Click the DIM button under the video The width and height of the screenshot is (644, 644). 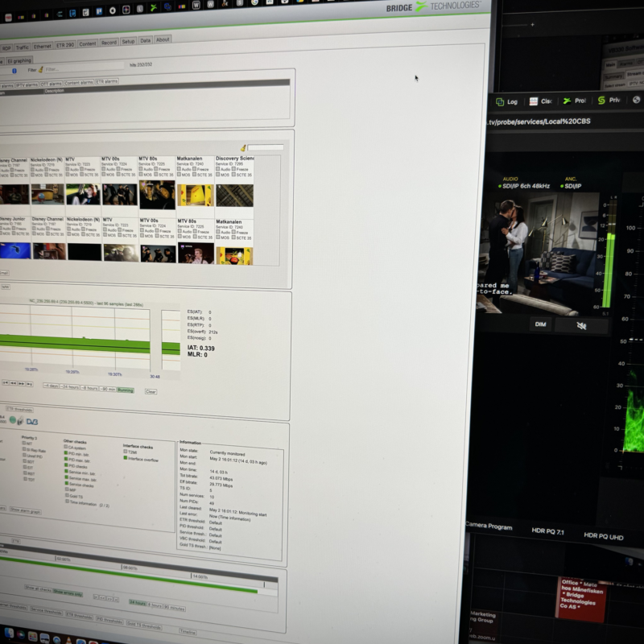click(540, 324)
